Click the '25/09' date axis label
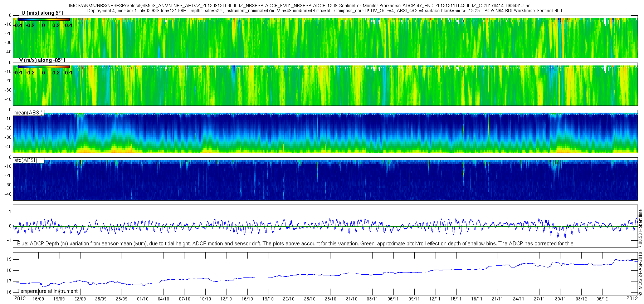Viewport: 644px width, 304px height. point(101,299)
